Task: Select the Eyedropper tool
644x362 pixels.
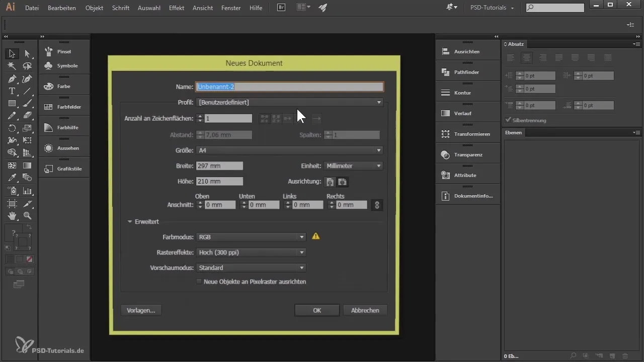Action: coord(12,177)
